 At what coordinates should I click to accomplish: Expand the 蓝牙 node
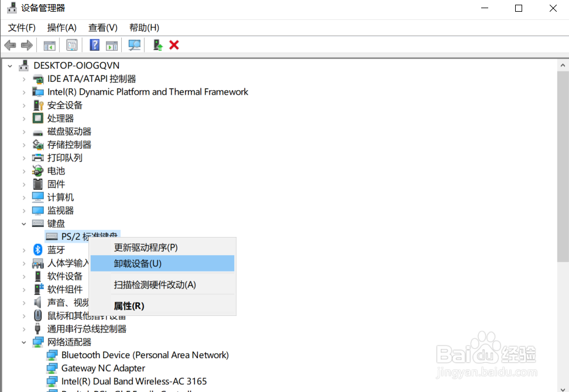coord(24,250)
